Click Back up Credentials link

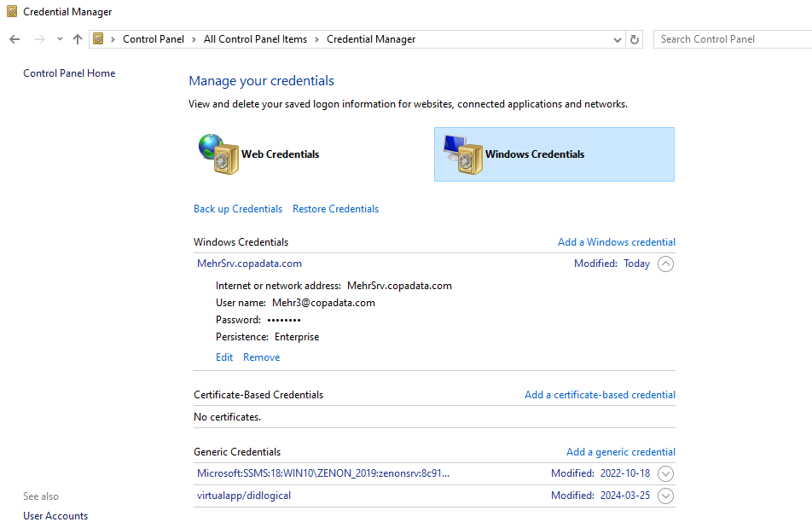tap(237, 209)
